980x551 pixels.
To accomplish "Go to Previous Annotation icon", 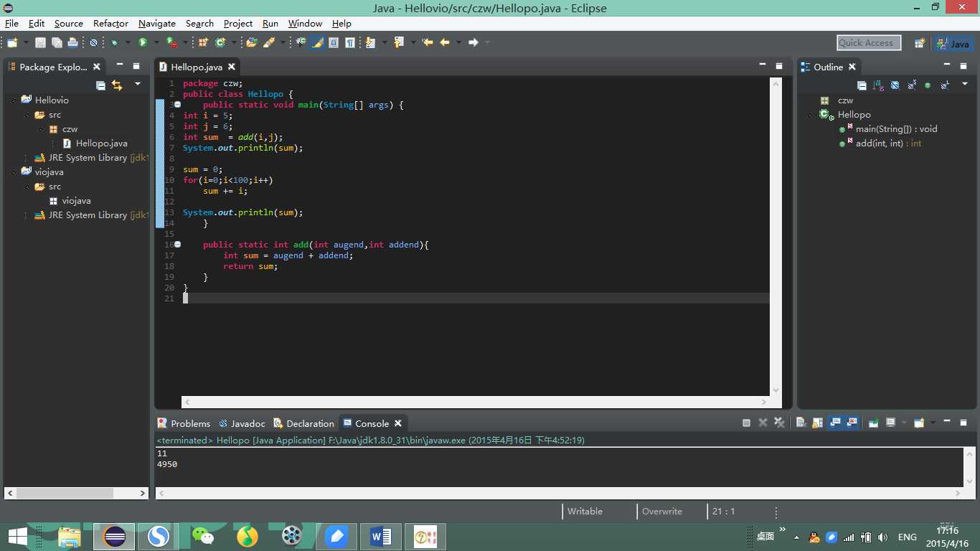I will [398, 42].
